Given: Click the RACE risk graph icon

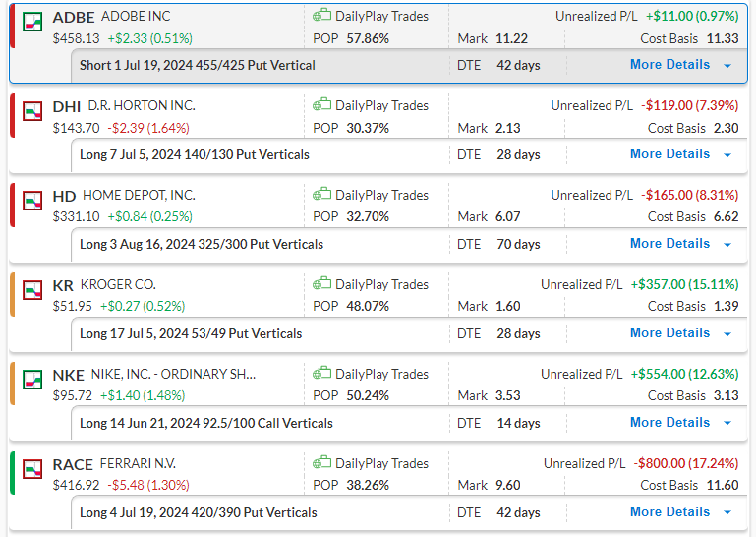Looking at the screenshot, I should 32,469.
